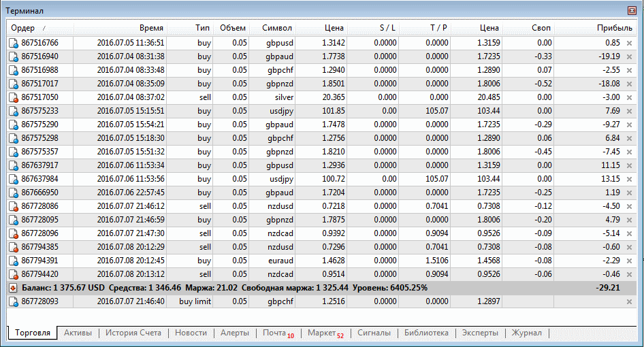This screenshot has width=644, height=347.
Task: Select order number 867794420
Action: click(40, 274)
